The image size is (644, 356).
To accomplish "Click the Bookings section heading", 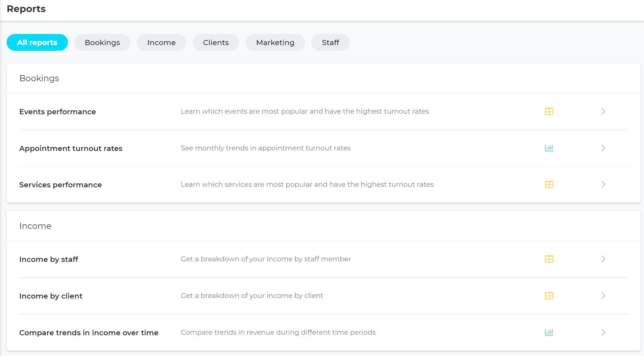I will 39,78.
